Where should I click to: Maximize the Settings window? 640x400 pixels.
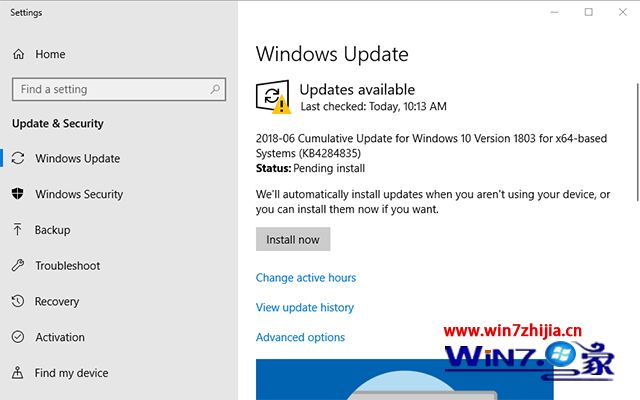point(588,12)
